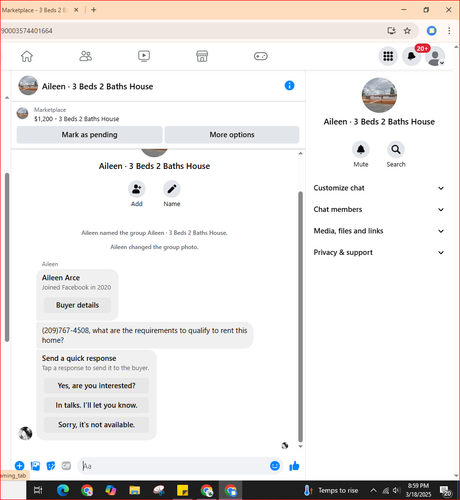Screen dimensions: 460x500
Task: Select the Marketplace browser tab
Action: coord(40,10)
